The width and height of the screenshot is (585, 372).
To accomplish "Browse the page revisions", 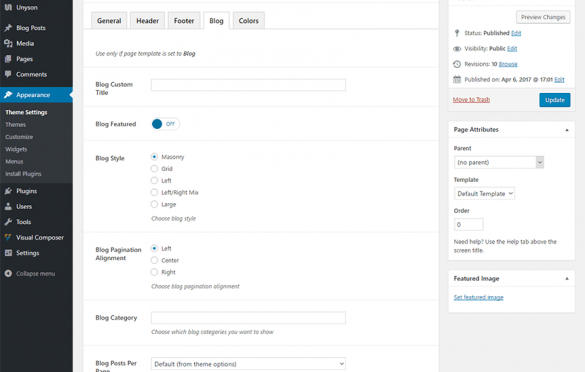I will (x=508, y=64).
